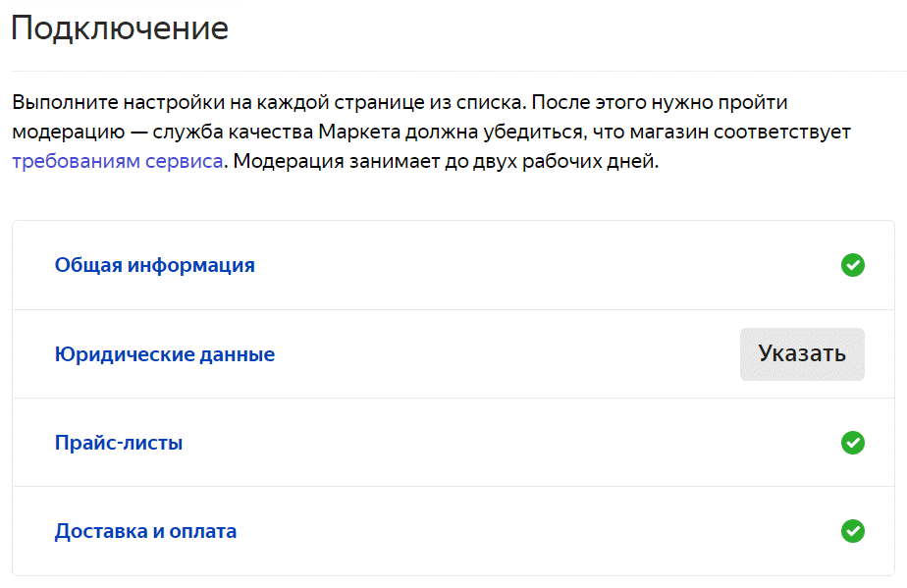Image resolution: width=907 pixels, height=588 pixels.
Task: Click green checkmark beside Общая информация
Action: pyautogui.click(x=853, y=265)
